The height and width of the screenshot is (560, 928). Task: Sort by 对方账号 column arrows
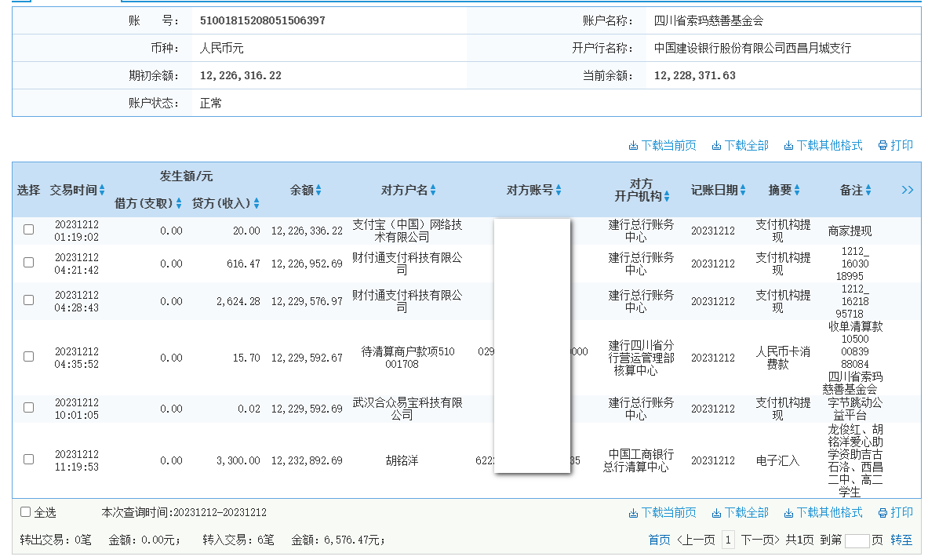[x=558, y=190]
